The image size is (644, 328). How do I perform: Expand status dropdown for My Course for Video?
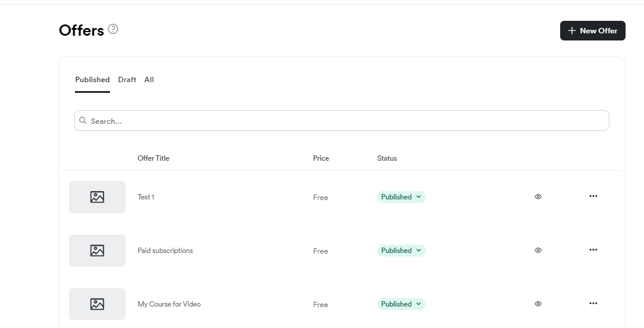pos(401,304)
